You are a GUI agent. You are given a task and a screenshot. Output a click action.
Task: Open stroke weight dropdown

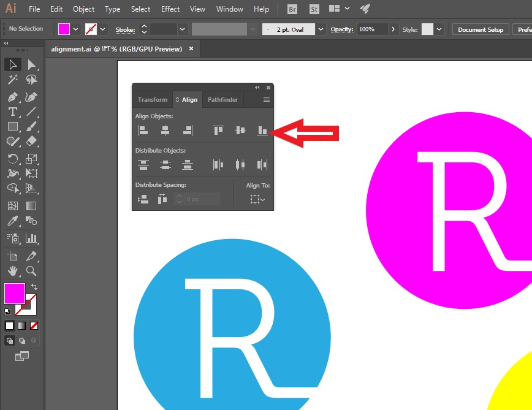(182, 29)
